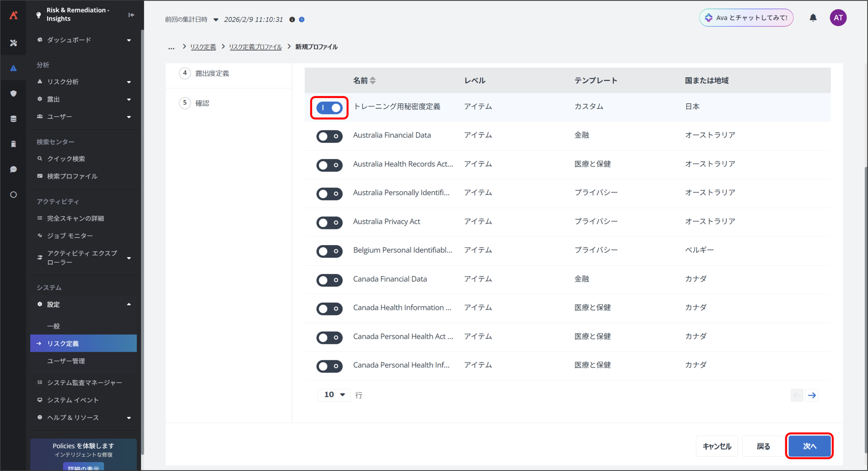Image resolution: width=868 pixels, height=471 pixels.
Task: Open the ユーザー管理 menu item
Action: tap(66, 361)
